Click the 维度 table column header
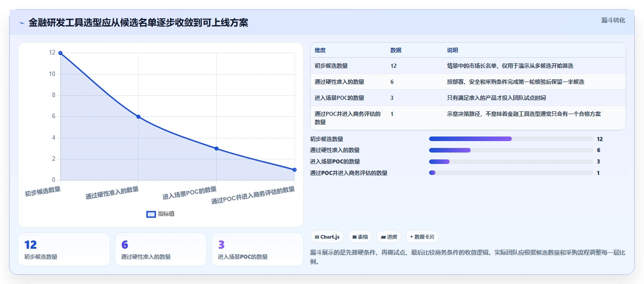 (x=320, y=50)
